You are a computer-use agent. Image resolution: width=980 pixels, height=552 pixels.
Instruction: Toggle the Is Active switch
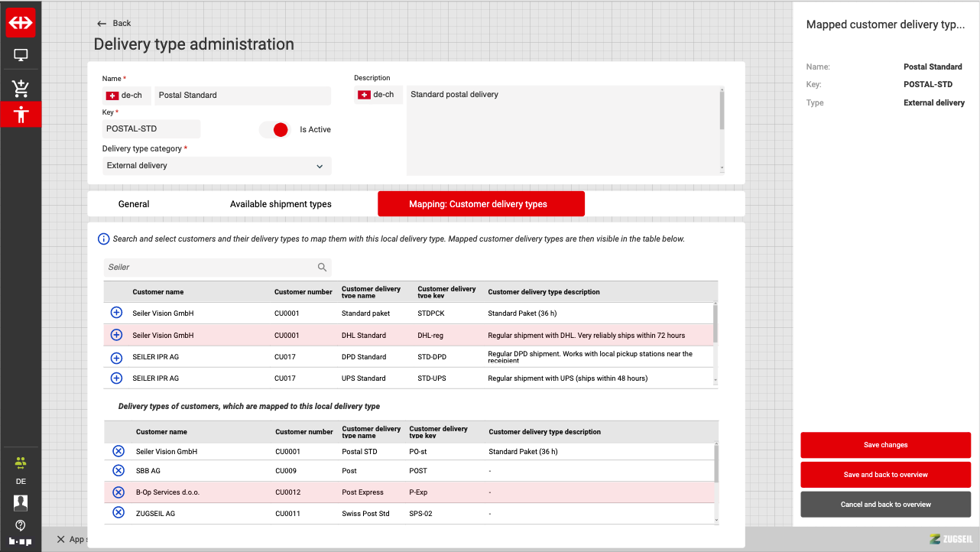coord(274,130)
